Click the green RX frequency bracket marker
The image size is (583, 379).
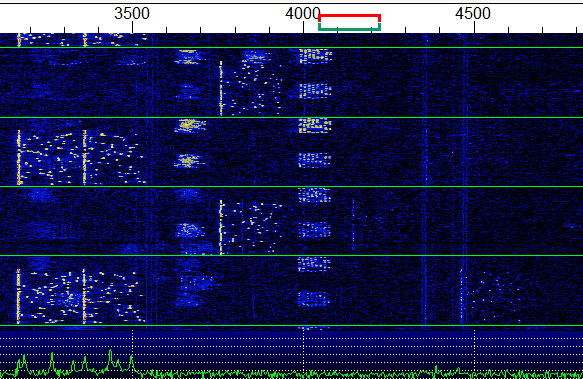coord(350,27)
